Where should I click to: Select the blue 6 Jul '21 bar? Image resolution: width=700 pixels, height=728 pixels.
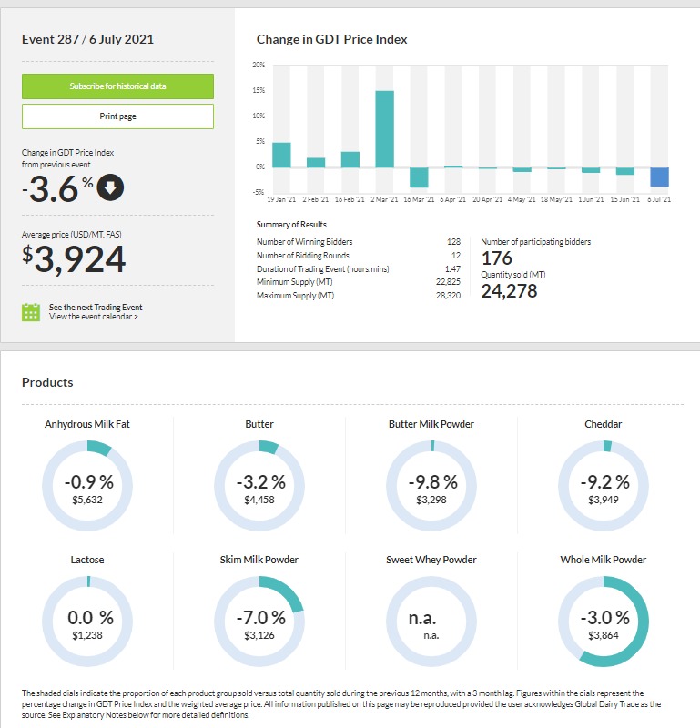pos(659,177)
